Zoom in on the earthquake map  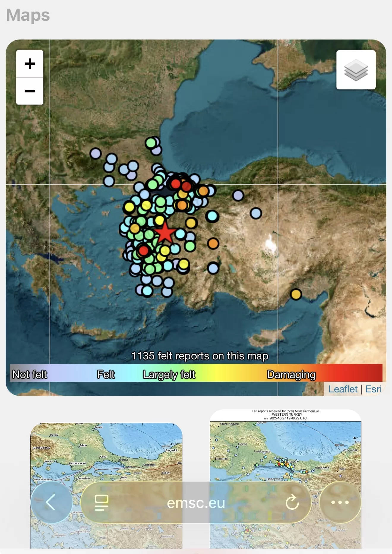30,64
